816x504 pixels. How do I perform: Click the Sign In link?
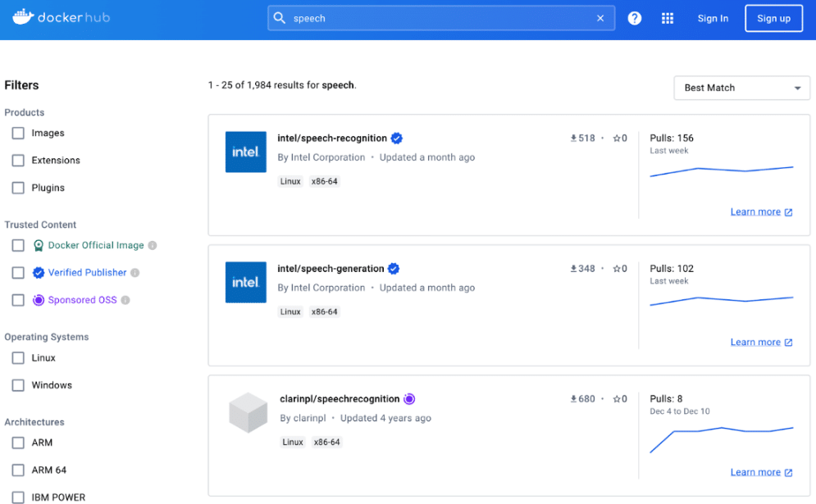(x=713, y=18)
